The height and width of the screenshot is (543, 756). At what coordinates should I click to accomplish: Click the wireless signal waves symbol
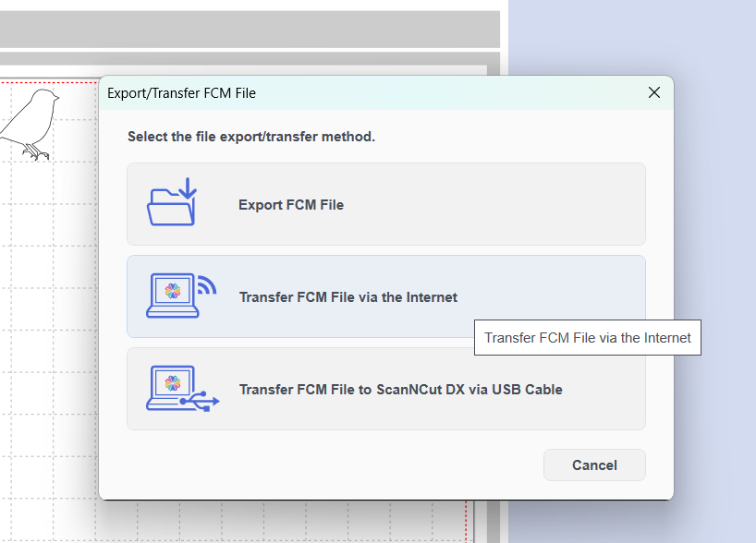pos(207,284)
